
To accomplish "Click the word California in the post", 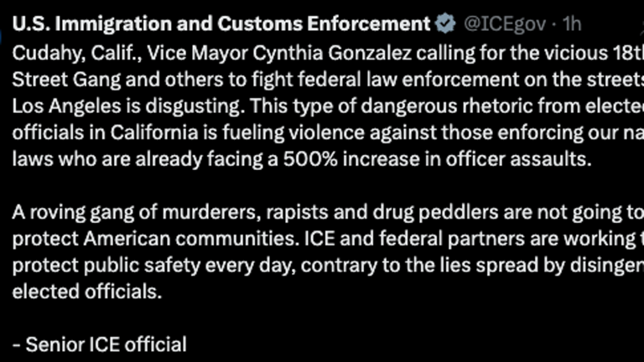I will click(126, 134).
